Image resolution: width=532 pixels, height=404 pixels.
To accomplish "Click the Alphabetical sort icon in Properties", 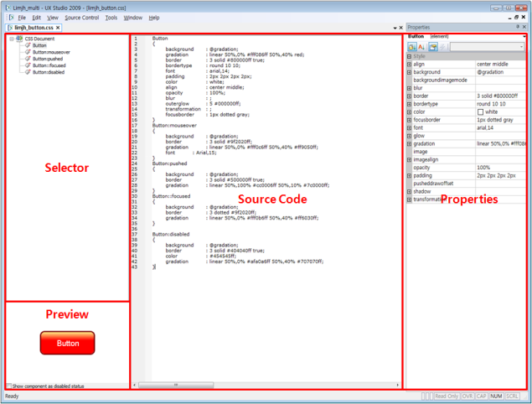I will click(421, 47).
